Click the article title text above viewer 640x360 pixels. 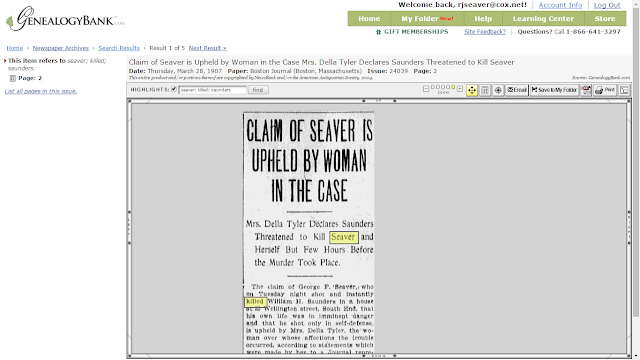coord(321,62)
